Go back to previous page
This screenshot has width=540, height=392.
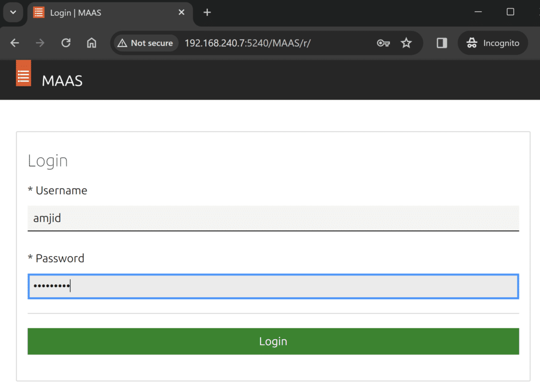(14, 43)
